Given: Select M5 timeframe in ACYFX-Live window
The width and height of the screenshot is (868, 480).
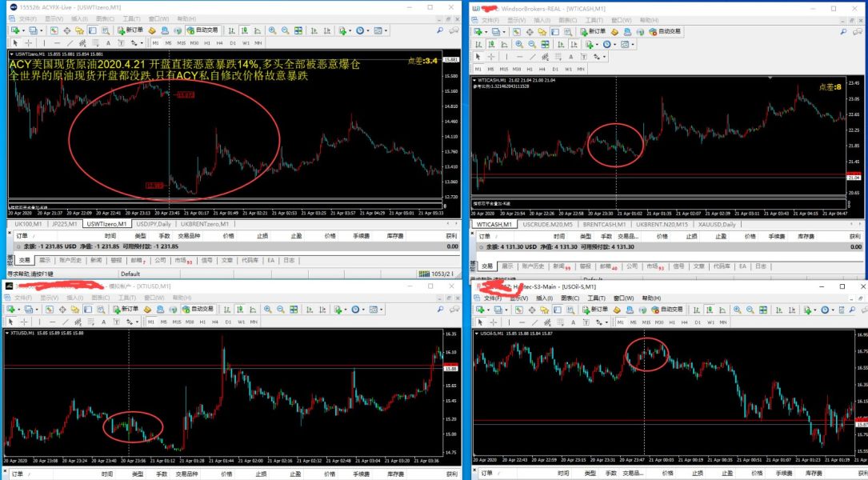Looking at the screenshot, I should [x=168, y=42].
